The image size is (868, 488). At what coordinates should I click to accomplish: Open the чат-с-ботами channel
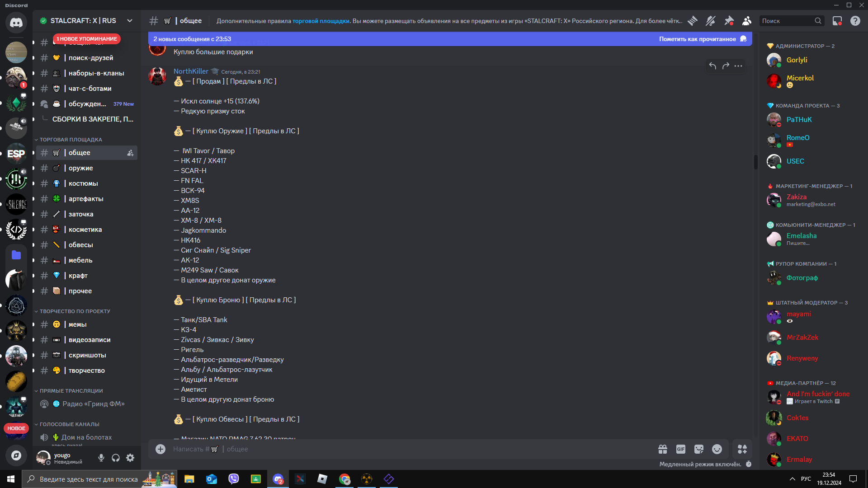click(87, 89)
